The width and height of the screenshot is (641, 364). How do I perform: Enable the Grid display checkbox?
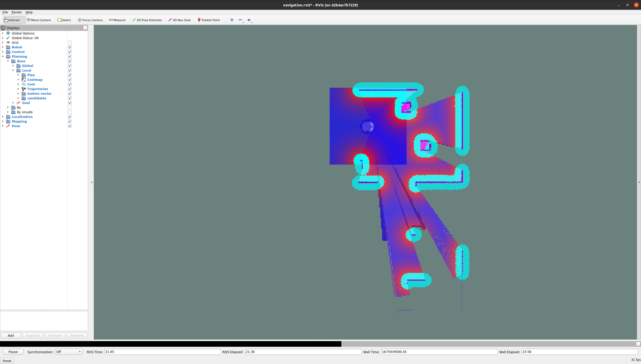point(70,42)
